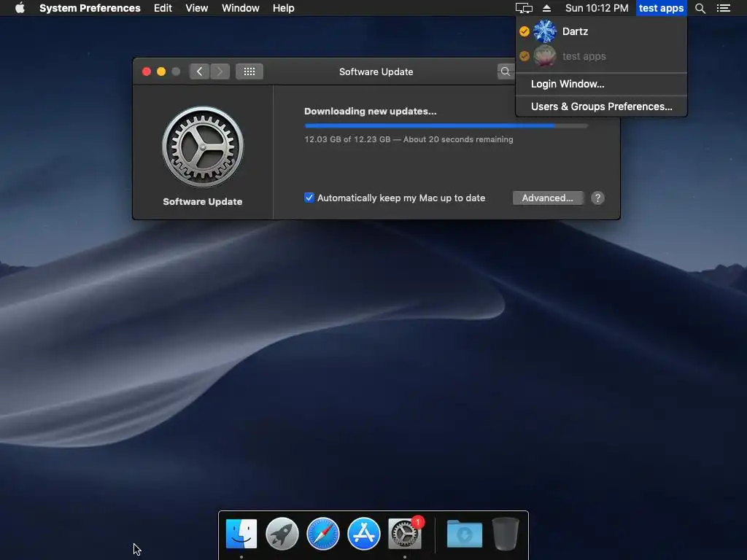
Task: Open the System Preferences menu
Action: pos(90,8)
